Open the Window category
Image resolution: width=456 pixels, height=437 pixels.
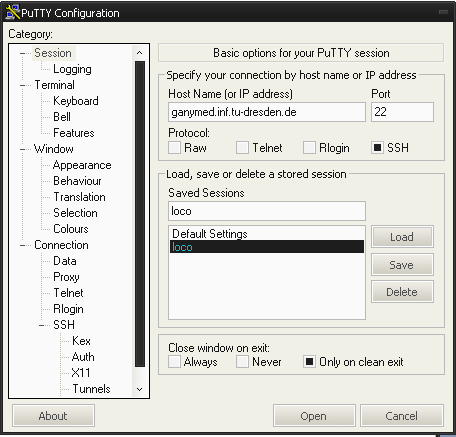[x=54, y=149]
